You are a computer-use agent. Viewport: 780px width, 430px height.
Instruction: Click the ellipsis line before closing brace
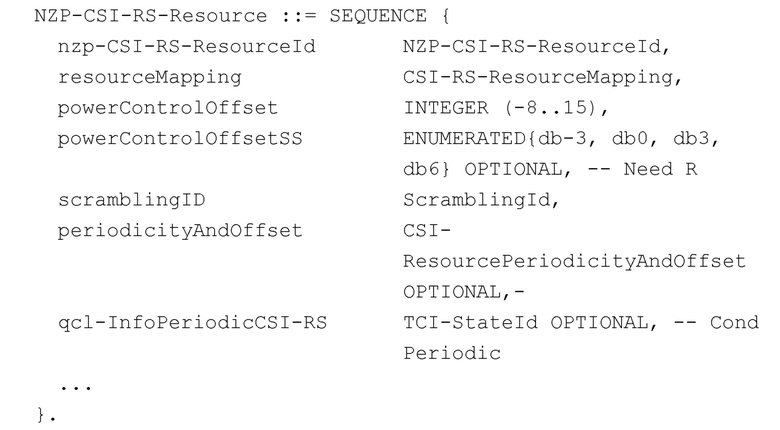70,386
